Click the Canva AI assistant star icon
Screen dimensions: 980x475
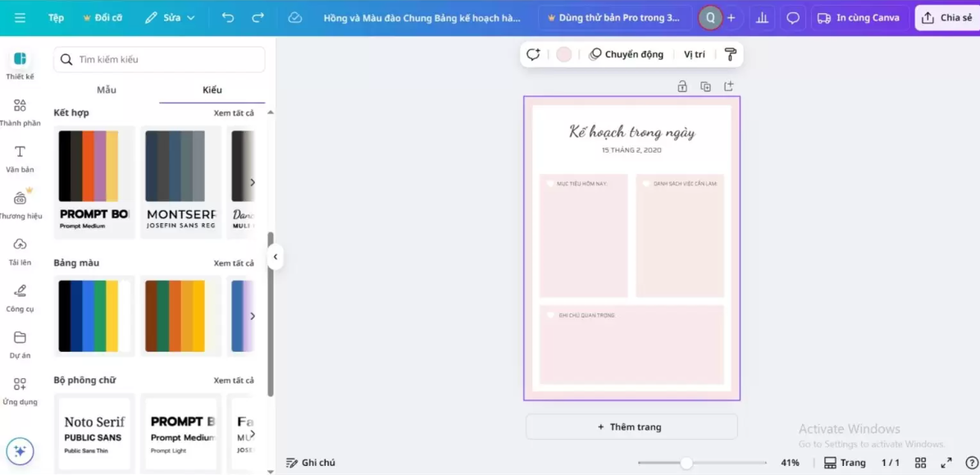(x=21, y=451)
